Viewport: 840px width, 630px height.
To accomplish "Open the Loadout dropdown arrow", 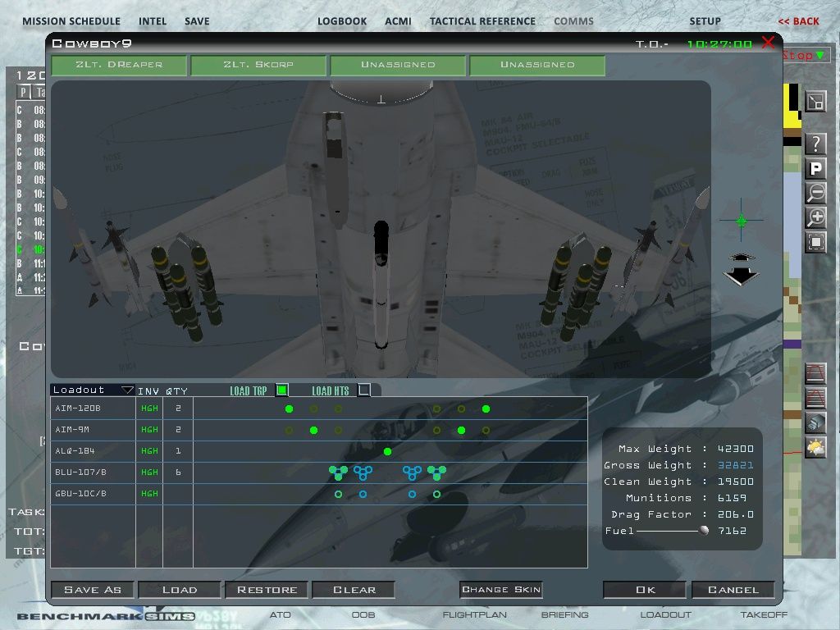I will [127, 390].
